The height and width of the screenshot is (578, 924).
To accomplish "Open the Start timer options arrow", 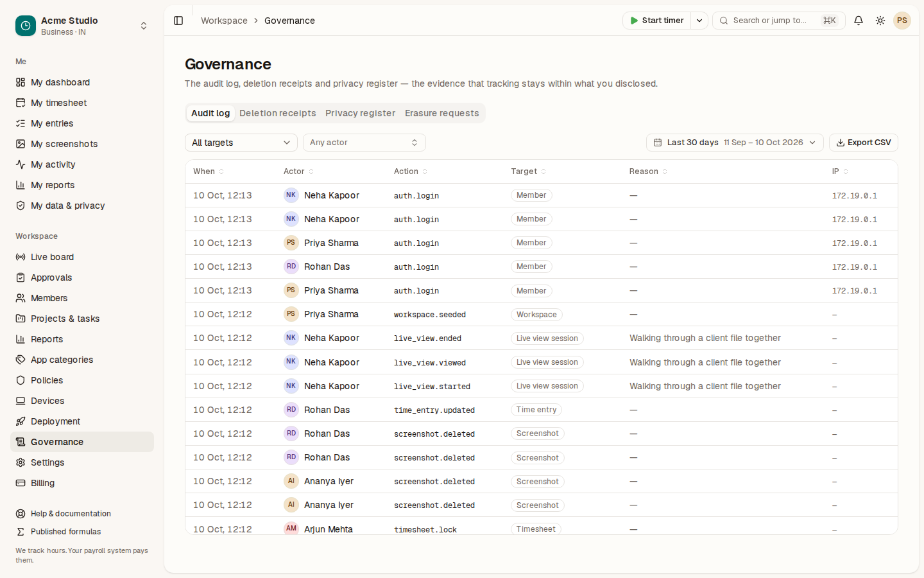I will click(x=699, y=21).
